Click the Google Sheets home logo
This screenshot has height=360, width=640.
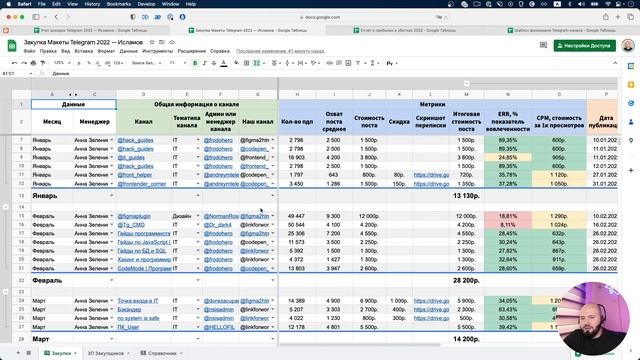click(x=12, y=45)
